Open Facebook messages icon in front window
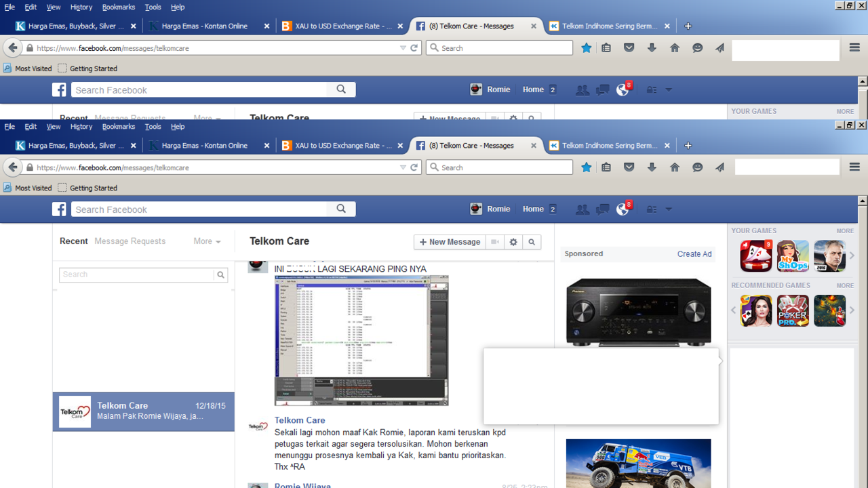Screen dimensions: 868x488 pyautogui.click(x=602, y=209)
